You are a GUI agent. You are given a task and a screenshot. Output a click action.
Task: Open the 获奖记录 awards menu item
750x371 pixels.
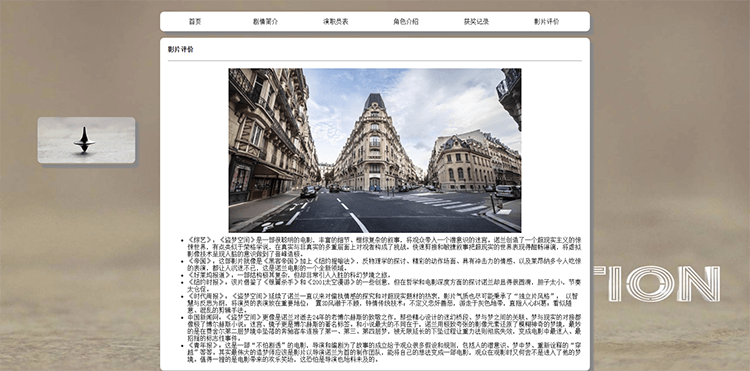(x=476, y=22)
